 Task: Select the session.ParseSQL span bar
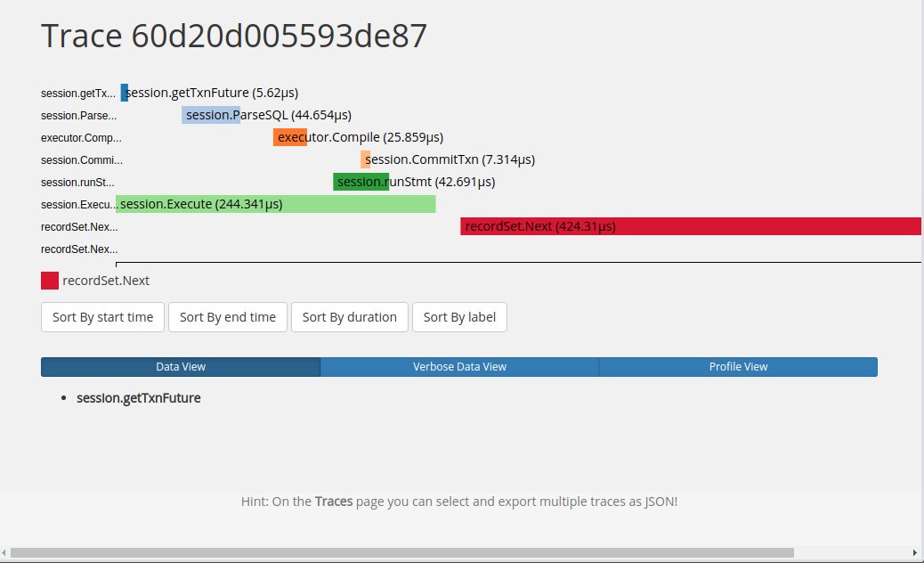point(210,114)
